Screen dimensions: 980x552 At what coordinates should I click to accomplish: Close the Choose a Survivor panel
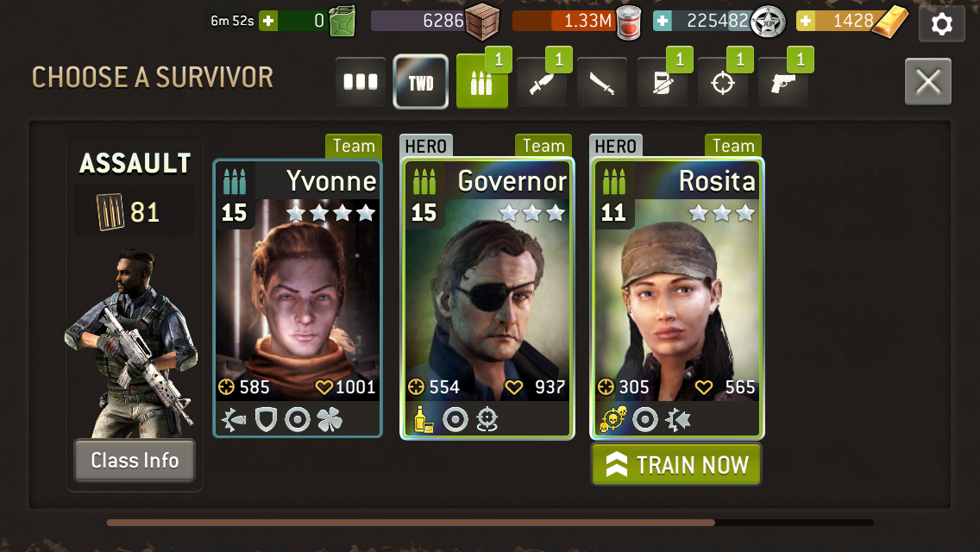928,81
